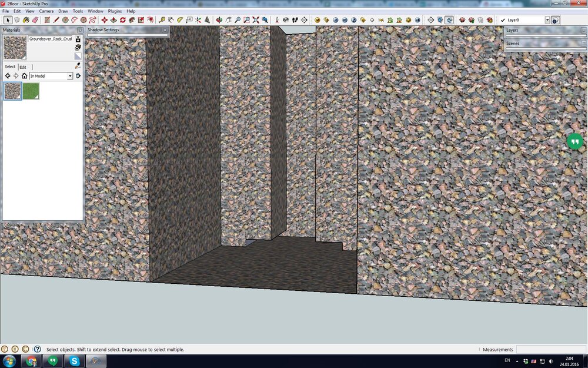Select the green grass material swatch
588x368 pixels.
[x=31, y=91]
